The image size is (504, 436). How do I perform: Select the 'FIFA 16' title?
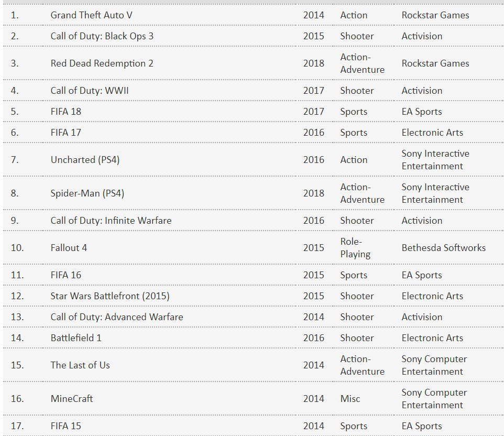coord(66,275)
